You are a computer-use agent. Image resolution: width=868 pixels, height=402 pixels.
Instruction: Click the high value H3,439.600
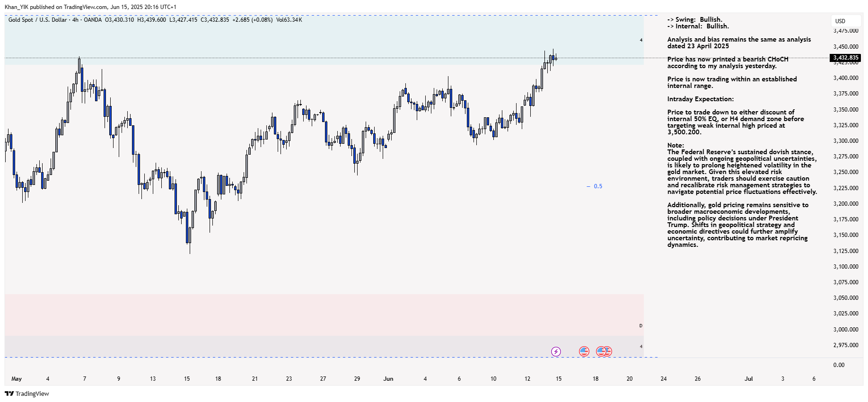point(151,20)
